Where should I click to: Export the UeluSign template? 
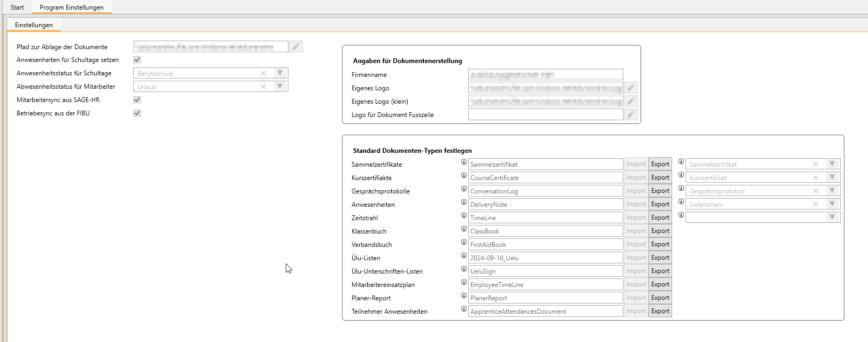tap(660, 271)
